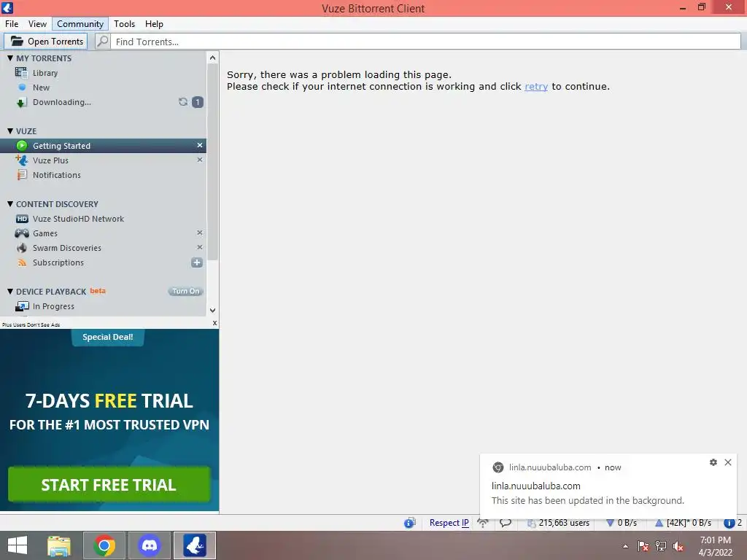The width and height of the screenshot is (747, 560).
Task: Click the Respect IP link in status bar
Action: coord(449,523)
